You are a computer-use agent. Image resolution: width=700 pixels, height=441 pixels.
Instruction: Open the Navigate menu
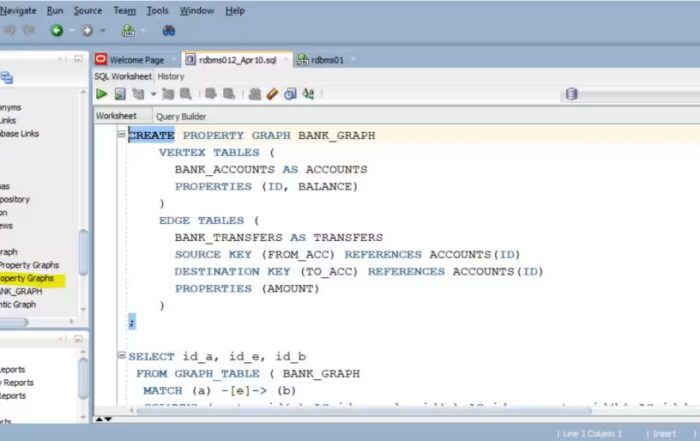tap(18, 11)
